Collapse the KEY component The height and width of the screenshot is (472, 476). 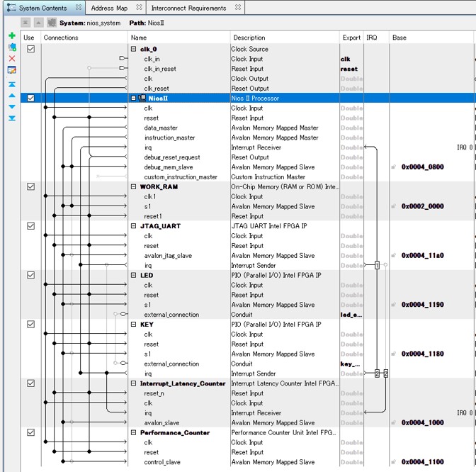133,325
